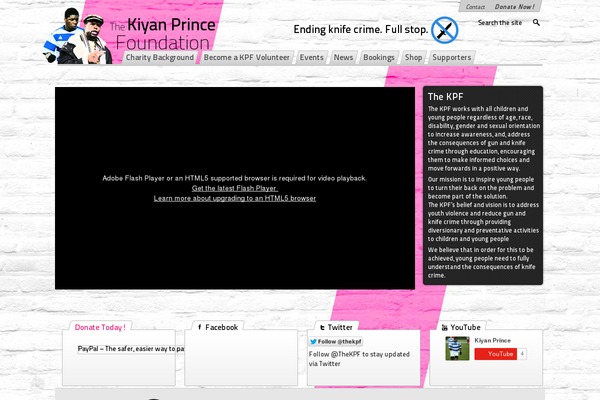Viewport: 600px width, 400px height.
Task: Click the YouTube tab icon
Action: click(x=445, y=328)
